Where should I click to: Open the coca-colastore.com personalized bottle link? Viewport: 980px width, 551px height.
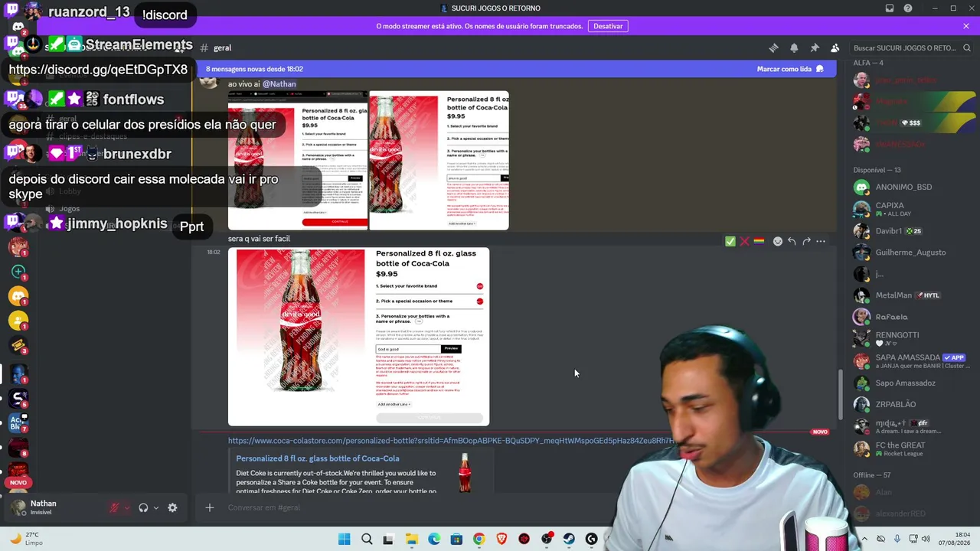tap(451, 441)
